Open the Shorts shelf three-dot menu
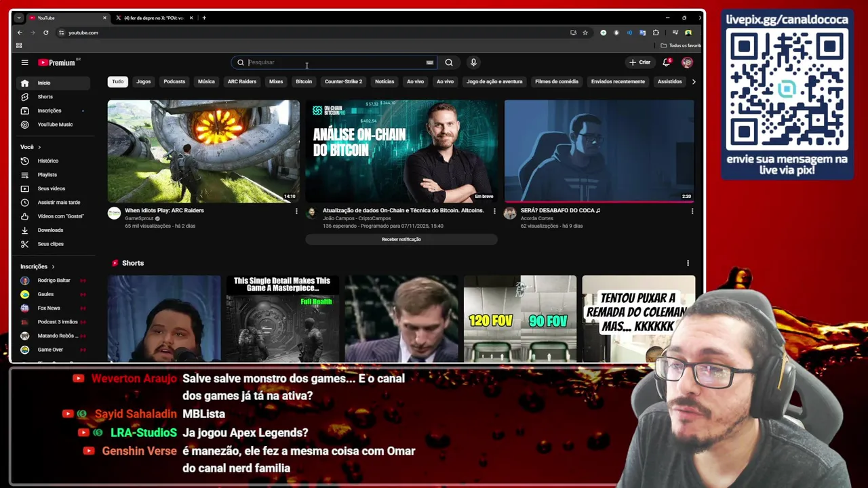 688,263
